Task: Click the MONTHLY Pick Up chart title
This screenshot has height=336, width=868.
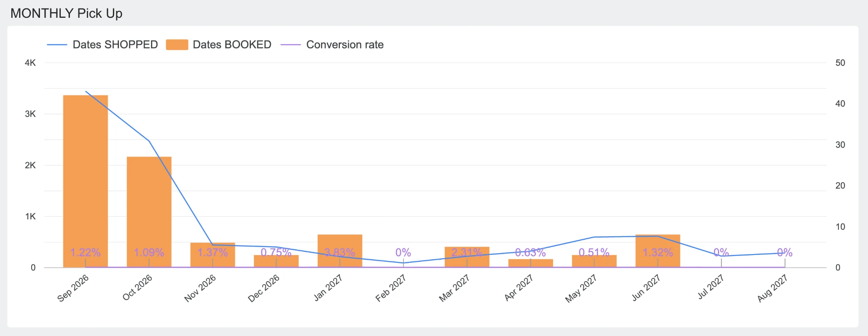Action: 66,13
